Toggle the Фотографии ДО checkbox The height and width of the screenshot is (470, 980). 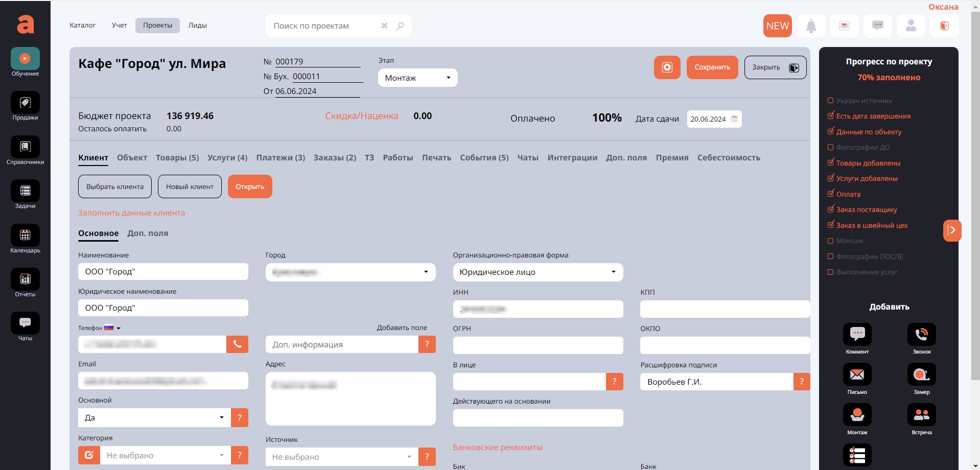pos(830,148)
